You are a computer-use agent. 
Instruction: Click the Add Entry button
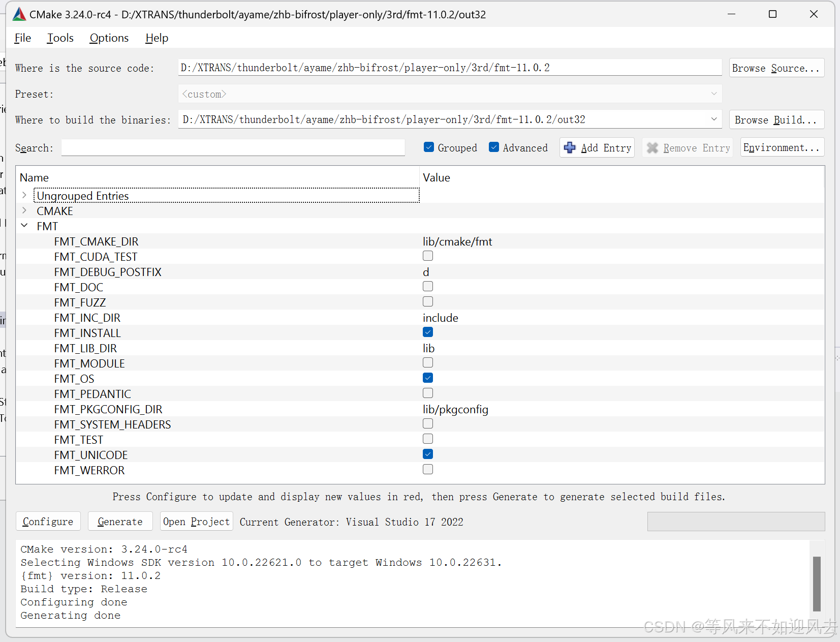pyautogui.click(x=597, y=148)
